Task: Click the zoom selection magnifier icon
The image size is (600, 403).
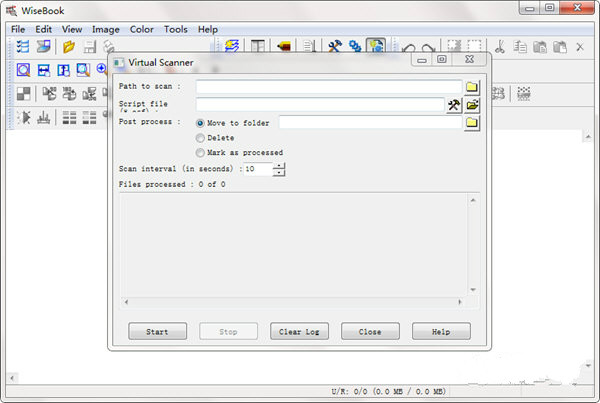Action: pos(83,70)
